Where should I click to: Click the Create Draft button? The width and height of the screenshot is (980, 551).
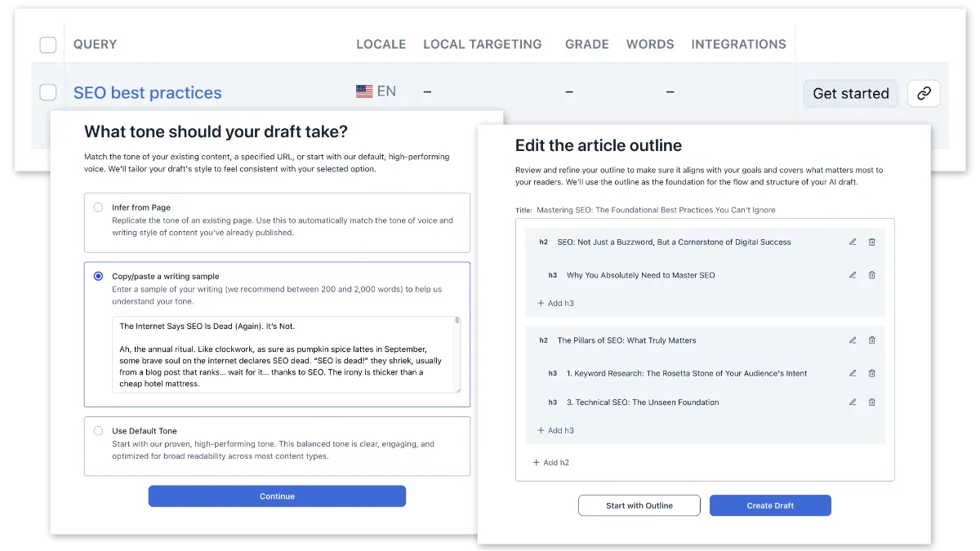[x=770, y=505]
